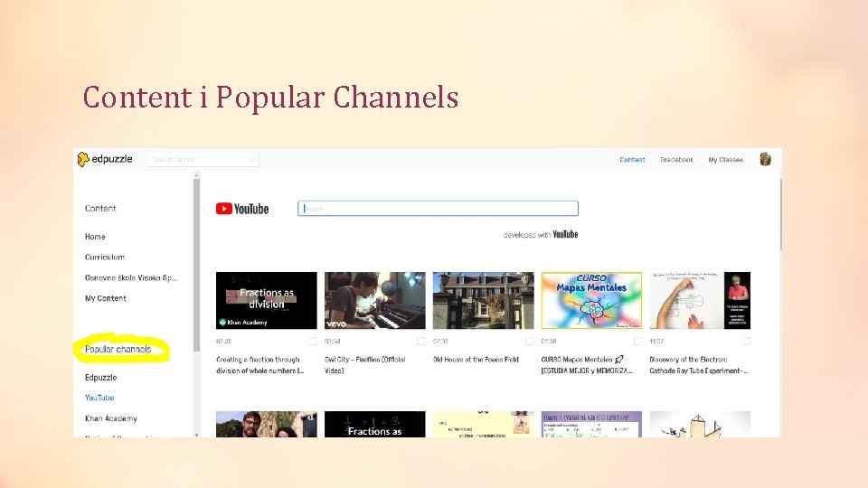Tick checkbox for Old House video
868x488 pixels.
[x=529, y=342]
